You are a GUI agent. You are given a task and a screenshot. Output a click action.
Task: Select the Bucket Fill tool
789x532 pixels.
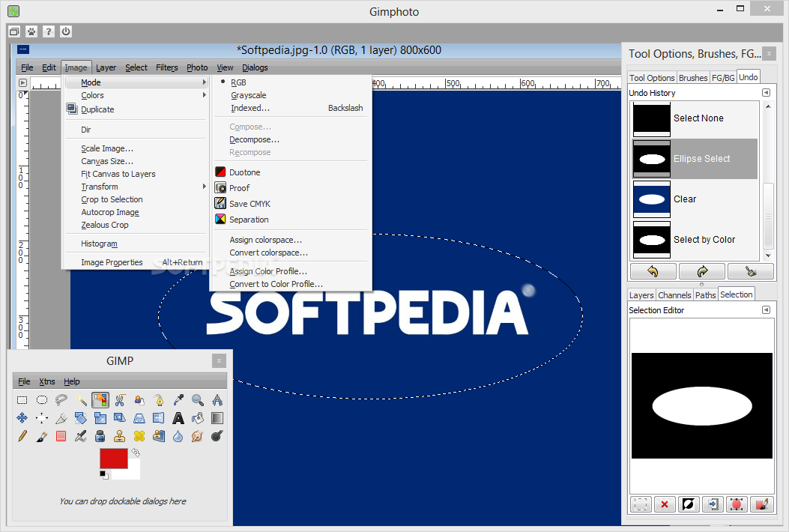click(198, 418)
